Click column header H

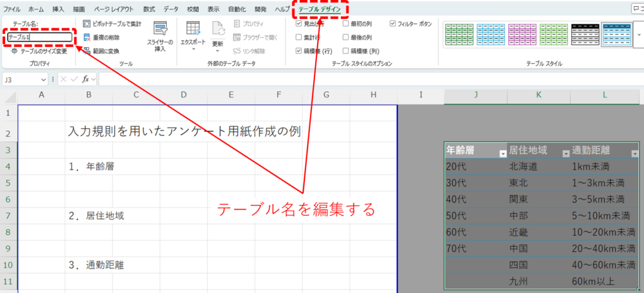point(374,95)
